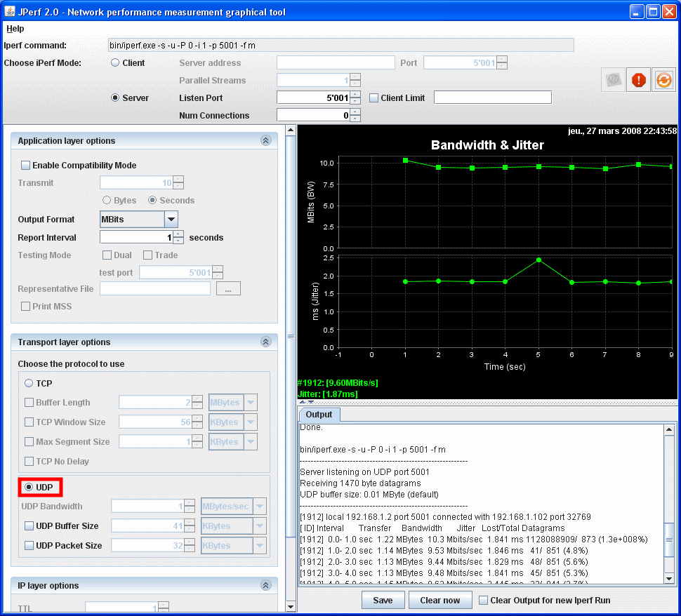Click Output pane scrollbar down arrow

(669, 579)
